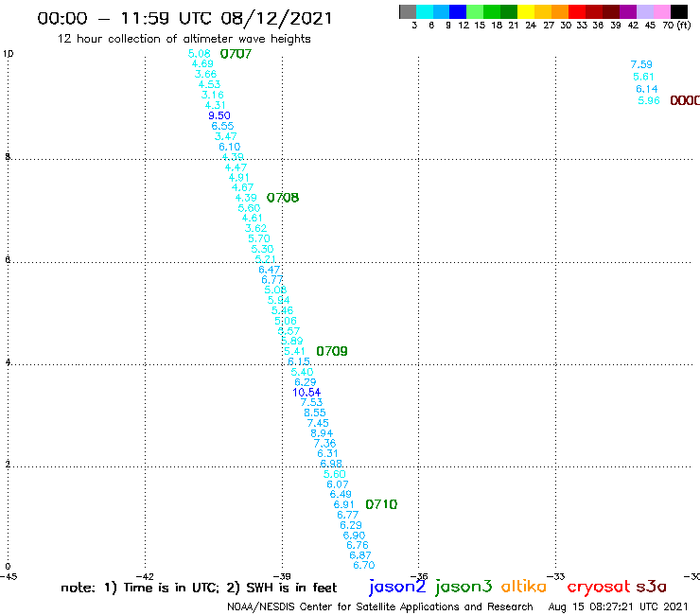Click the '70 (ft)' color scale label
The width and height of the screenshot is (700, 615).
pos(676,26)
